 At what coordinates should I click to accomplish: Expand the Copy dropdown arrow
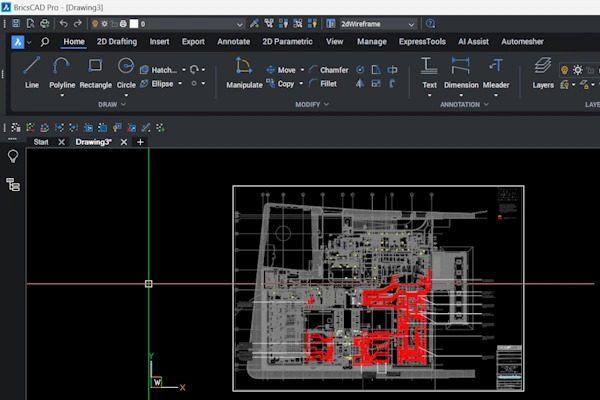click(x=301, y=83)
